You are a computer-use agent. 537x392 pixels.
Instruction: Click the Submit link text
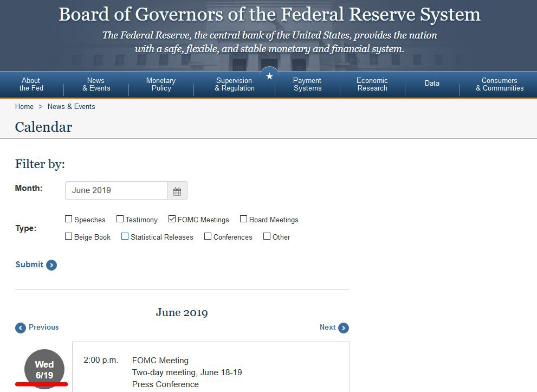tap(29, 265)
